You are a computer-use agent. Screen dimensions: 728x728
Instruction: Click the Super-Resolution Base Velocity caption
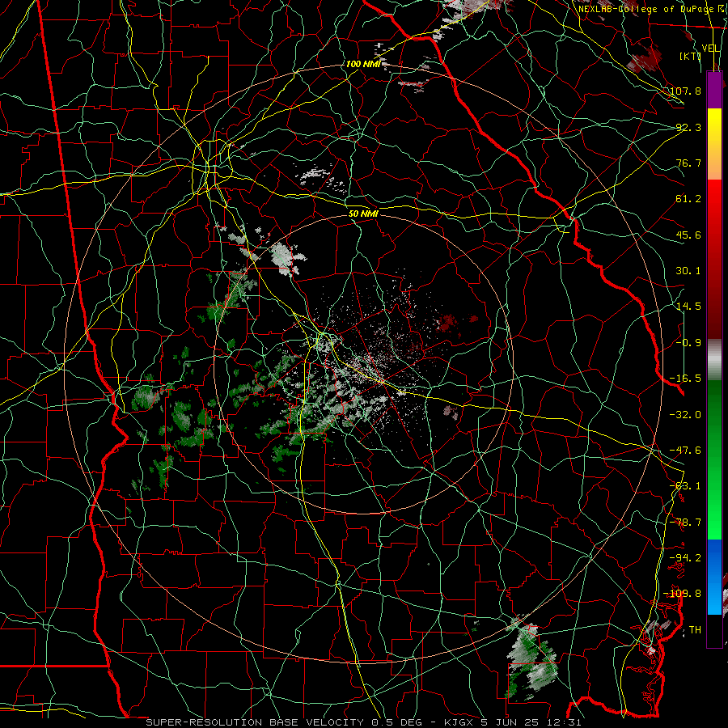[363, 722]
